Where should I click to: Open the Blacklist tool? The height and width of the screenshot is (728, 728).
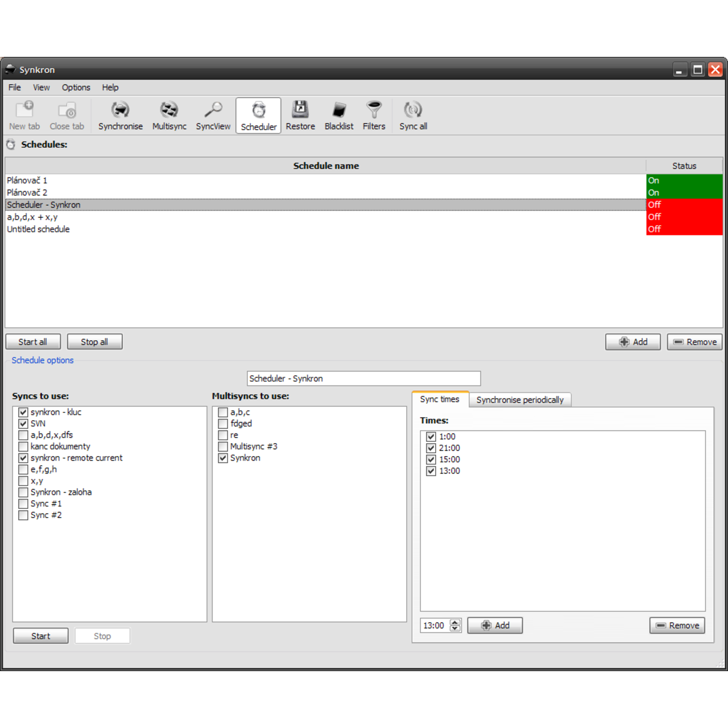338,115
